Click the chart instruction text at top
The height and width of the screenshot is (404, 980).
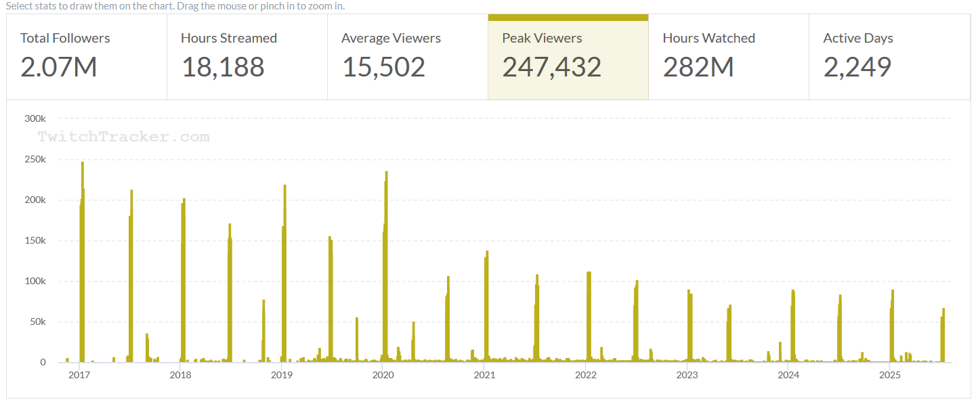(x=175, y=5)
